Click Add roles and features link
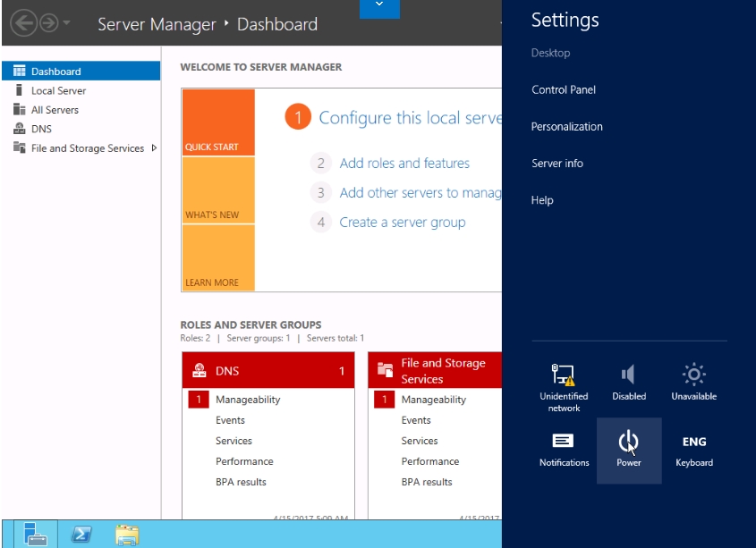756x548 pixels. [x=404, y=164]
